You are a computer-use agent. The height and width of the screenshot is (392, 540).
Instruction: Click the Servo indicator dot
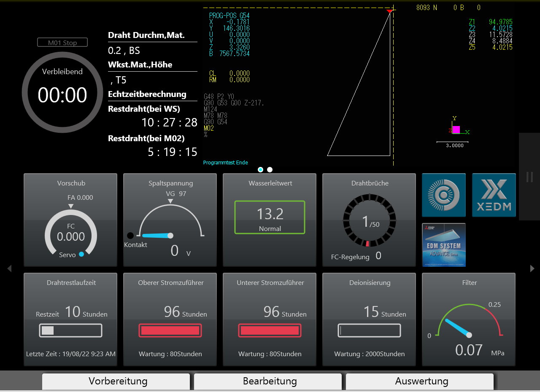(x=81, y=254)
